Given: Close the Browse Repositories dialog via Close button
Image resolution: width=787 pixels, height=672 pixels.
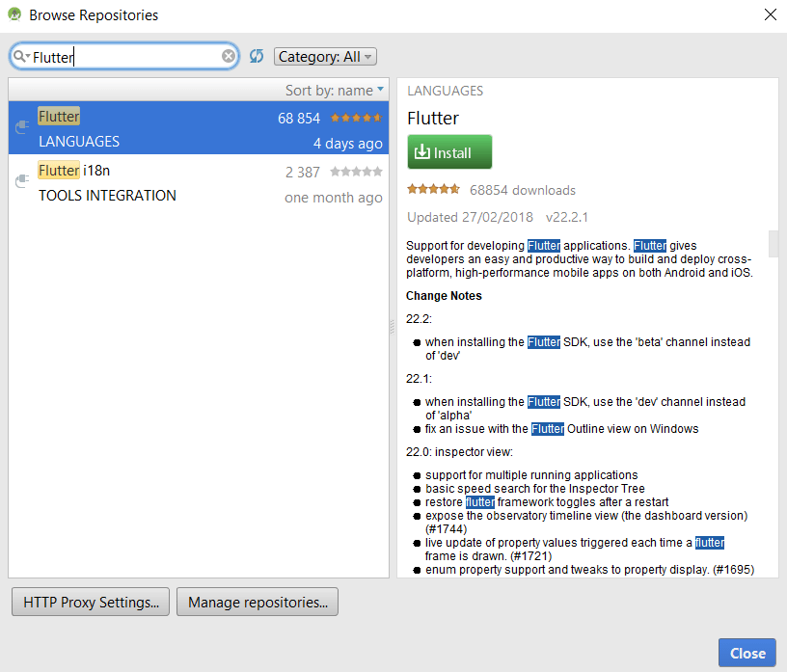Looking at the screenshot, I should point(746,653).
